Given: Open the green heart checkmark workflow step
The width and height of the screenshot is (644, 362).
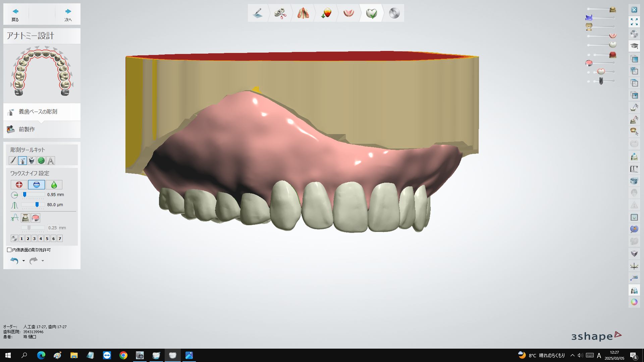Looking at the screenshot, I should coord(371,13).
